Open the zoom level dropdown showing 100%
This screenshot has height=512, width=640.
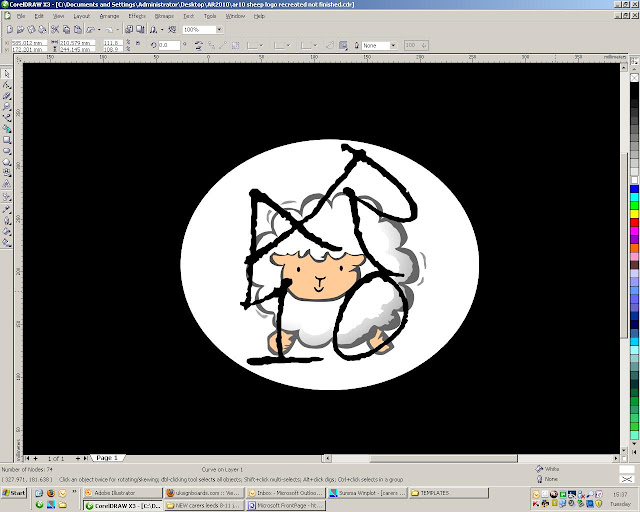(x=219, y=30)
